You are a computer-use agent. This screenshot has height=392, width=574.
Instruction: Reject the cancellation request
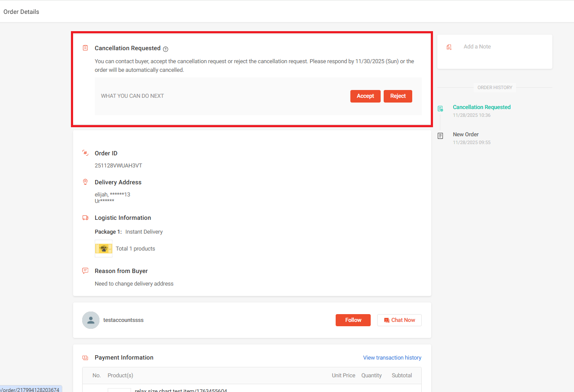(x=398, y=96)
